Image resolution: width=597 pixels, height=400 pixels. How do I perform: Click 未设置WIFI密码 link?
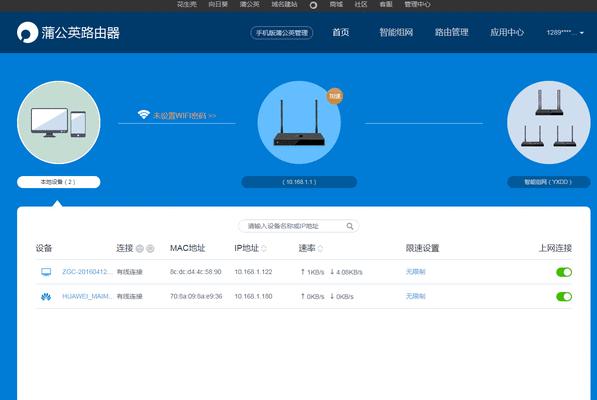point(184,115)
